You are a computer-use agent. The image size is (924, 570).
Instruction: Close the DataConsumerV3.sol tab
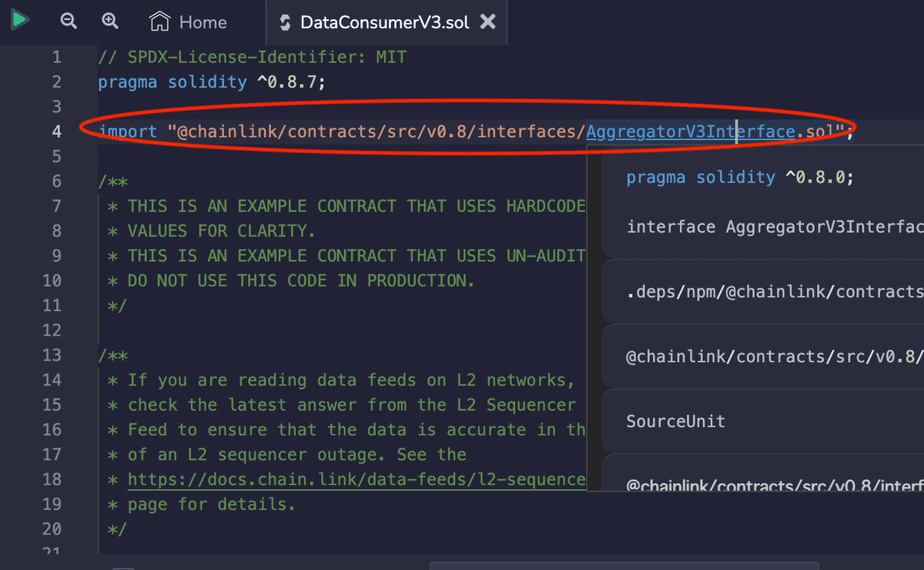pos(487,22)
